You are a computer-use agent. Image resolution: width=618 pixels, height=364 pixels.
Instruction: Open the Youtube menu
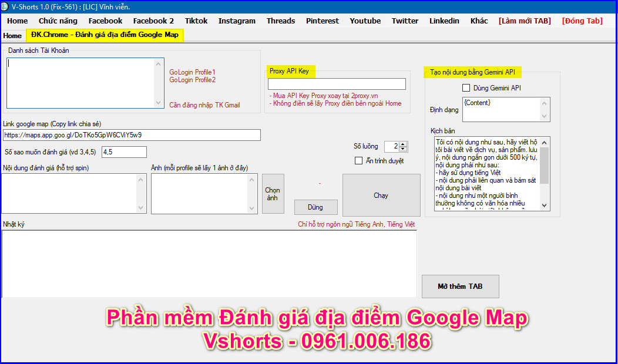(x=365, y=21)
